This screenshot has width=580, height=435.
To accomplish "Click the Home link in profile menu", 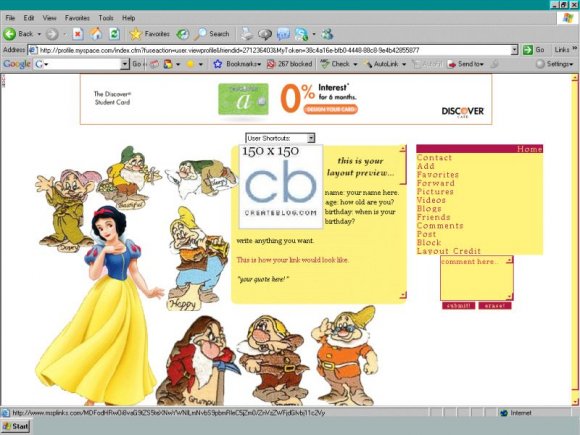I will pyautogui.click(x=529, y=149).
